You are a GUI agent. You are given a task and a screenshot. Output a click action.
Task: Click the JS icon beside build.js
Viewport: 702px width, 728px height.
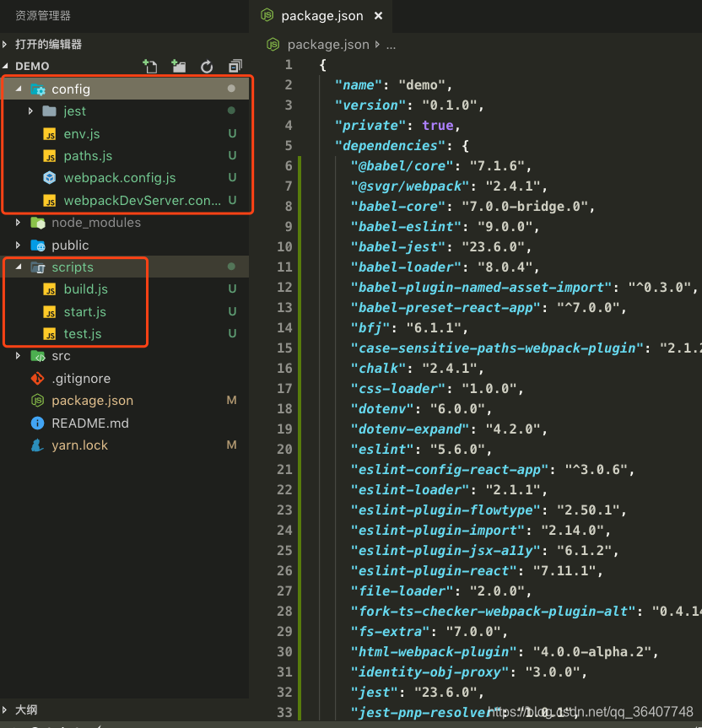point(50,289)
